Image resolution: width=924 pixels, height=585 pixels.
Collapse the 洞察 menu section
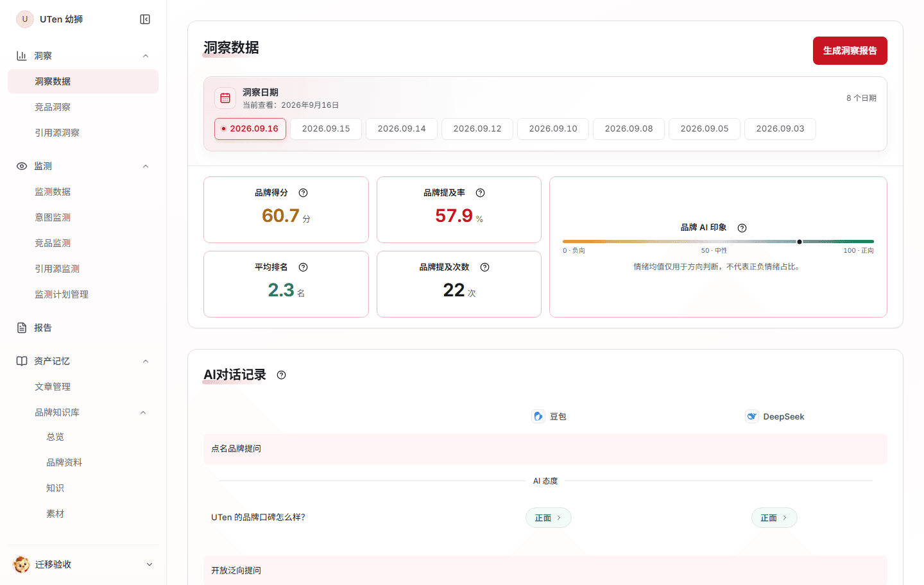146,56
